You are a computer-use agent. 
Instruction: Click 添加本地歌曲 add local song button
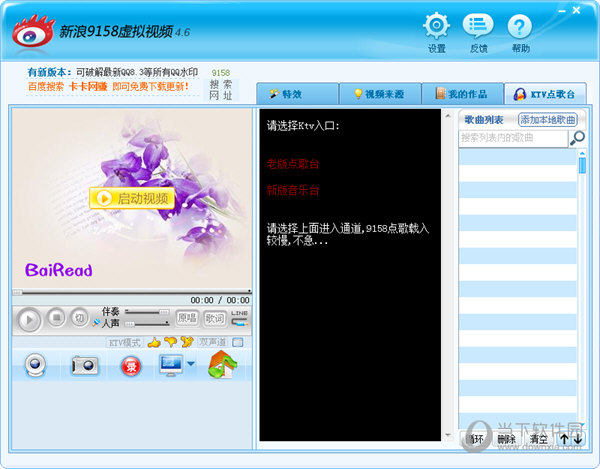[548, 120]
